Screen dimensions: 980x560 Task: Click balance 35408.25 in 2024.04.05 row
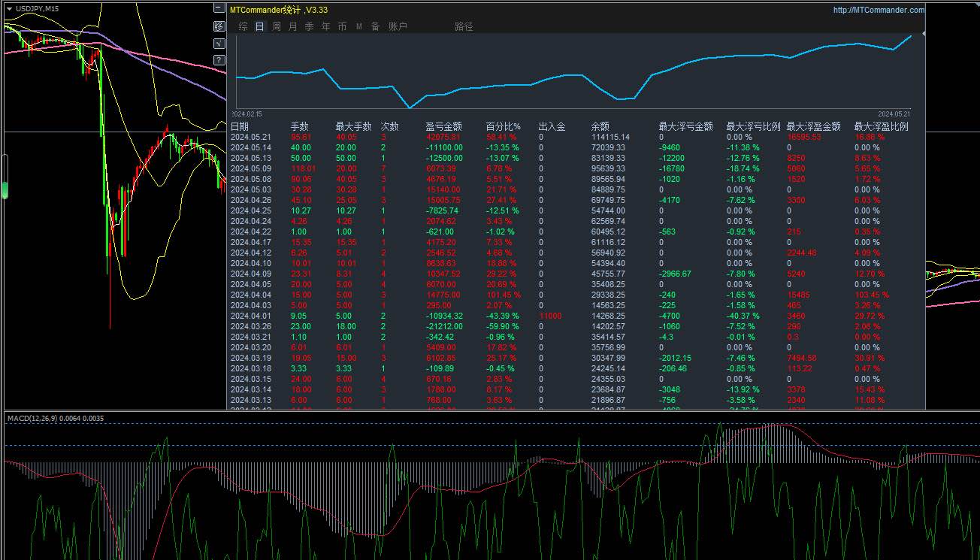608,284
